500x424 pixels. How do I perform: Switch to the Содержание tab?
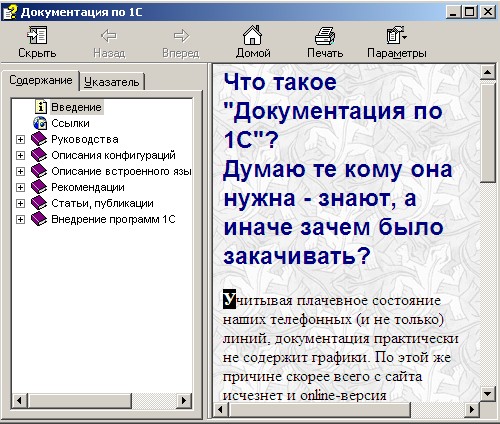(x=41, y=80)
